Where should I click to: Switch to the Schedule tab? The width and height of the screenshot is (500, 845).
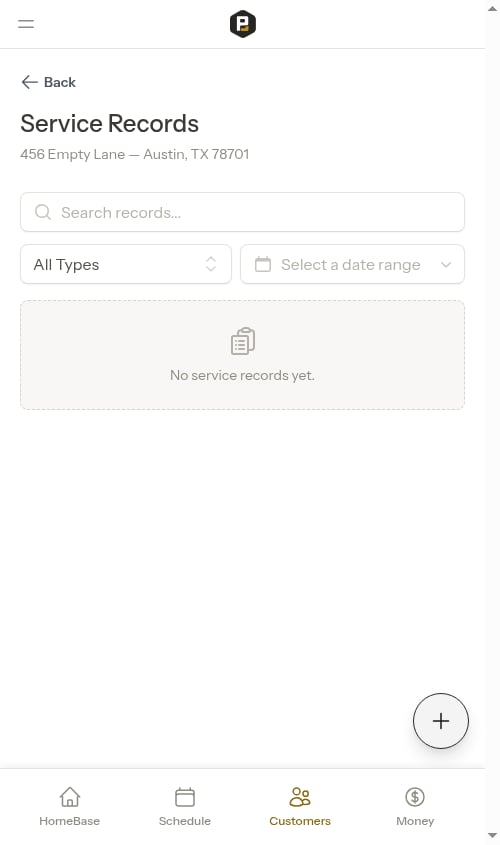185,806
